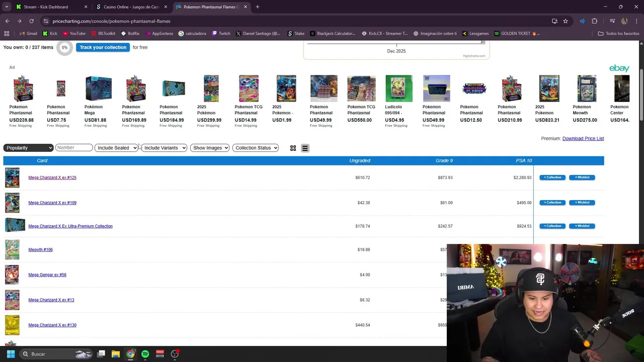Viewport: 644px width, 362px height.
Task: Open the Include Sealed dropdown
Action: coord(116,148)
